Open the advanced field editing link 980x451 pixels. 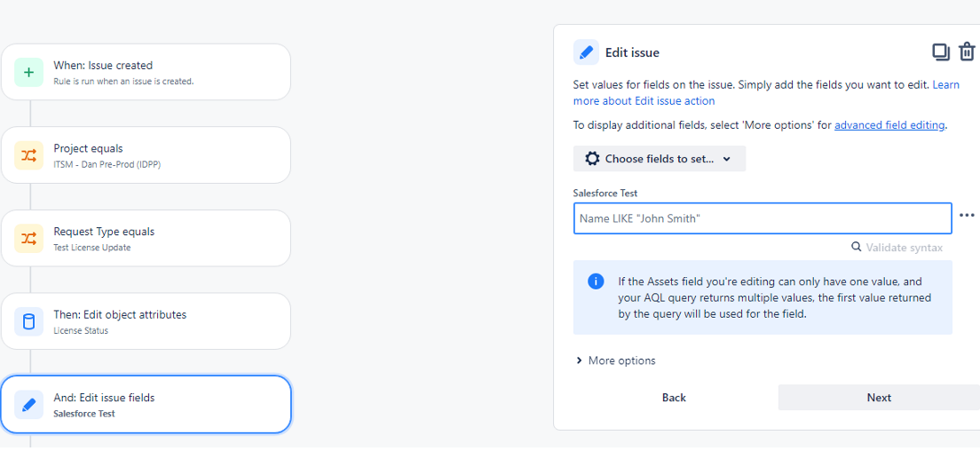[890, 125]
